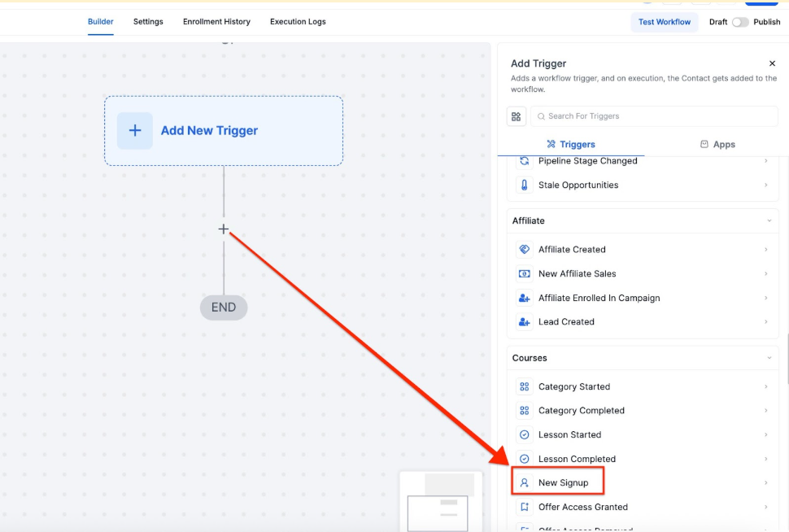Click the Lesson Started checkmark icon
789x532 pixels.
click(x=525, y=435)
